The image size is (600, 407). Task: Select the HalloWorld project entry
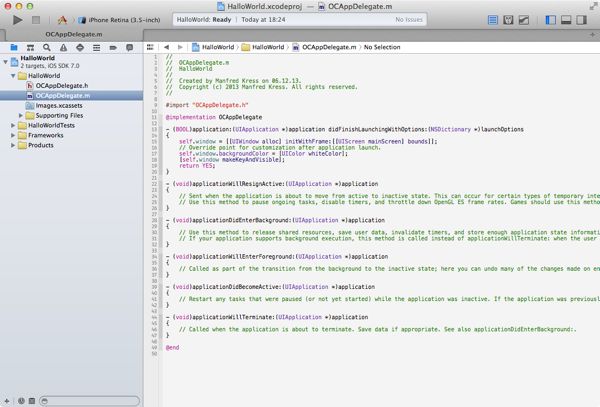click(72, 62)
